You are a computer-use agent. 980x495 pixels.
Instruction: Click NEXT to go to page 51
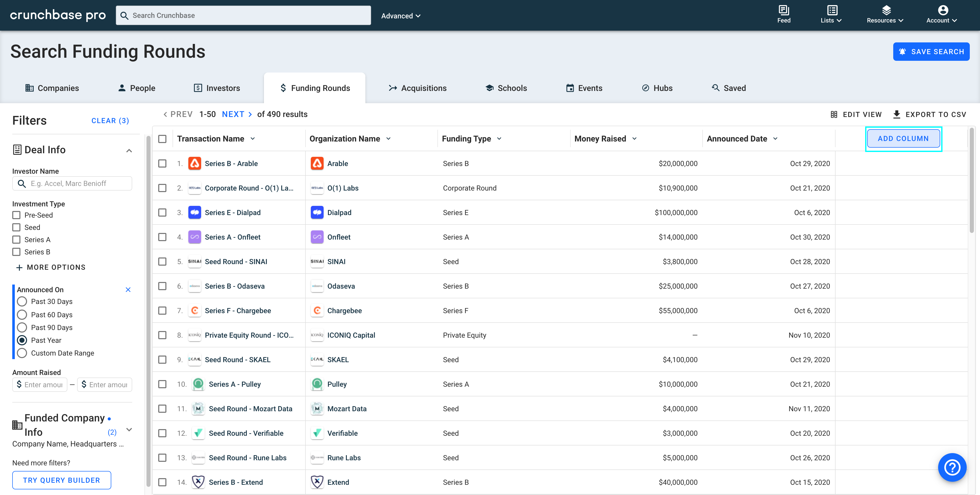(237, 114)
